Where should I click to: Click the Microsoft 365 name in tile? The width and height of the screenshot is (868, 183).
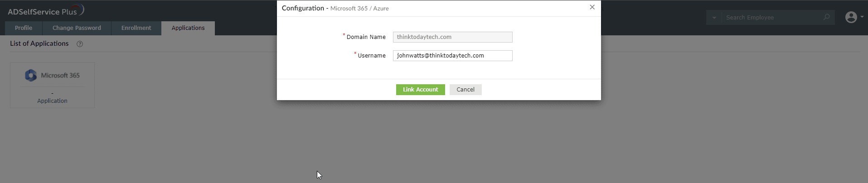60,76
